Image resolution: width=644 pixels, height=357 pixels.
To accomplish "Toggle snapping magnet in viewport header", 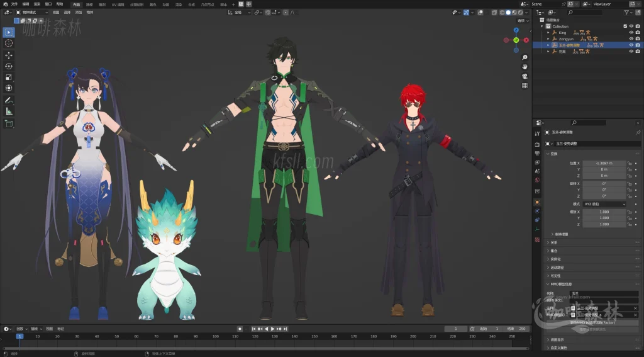I will [268, 13].
